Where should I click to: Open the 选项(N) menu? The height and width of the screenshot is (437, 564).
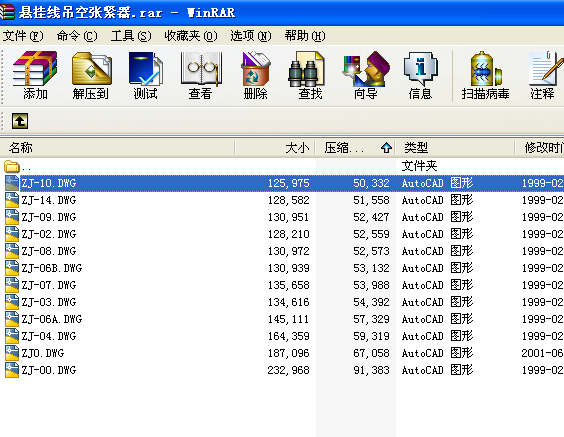[x=251, y=36]
